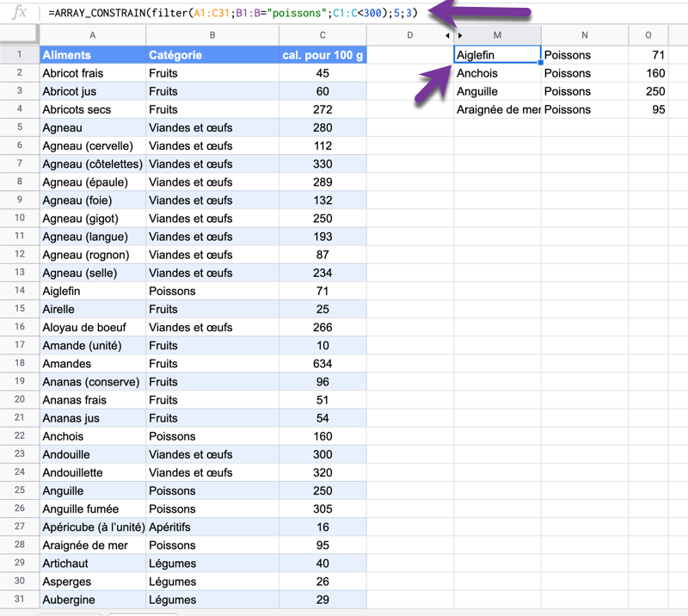Screen dimensions: 688x616
Task: Select cell 'Ananas (conserve)'
Action: tap(93, 381)
